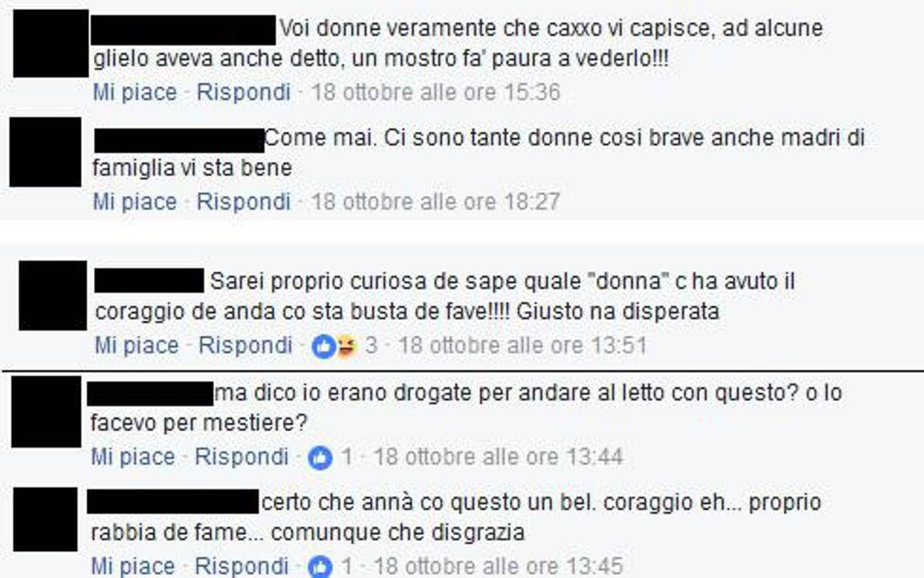Open timestamp 18 ottobre alle ore 15:36
The width and height of the screenshot is (924, 578).
tap(435, 93)
